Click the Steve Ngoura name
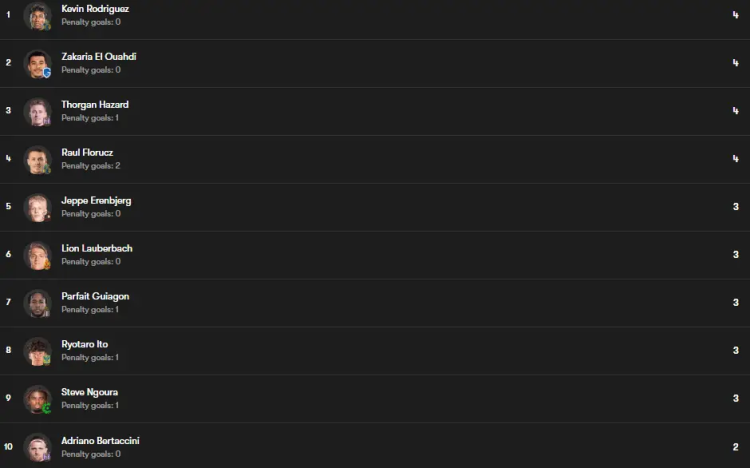This screenshot has width=750, height=468. [89, 393]
